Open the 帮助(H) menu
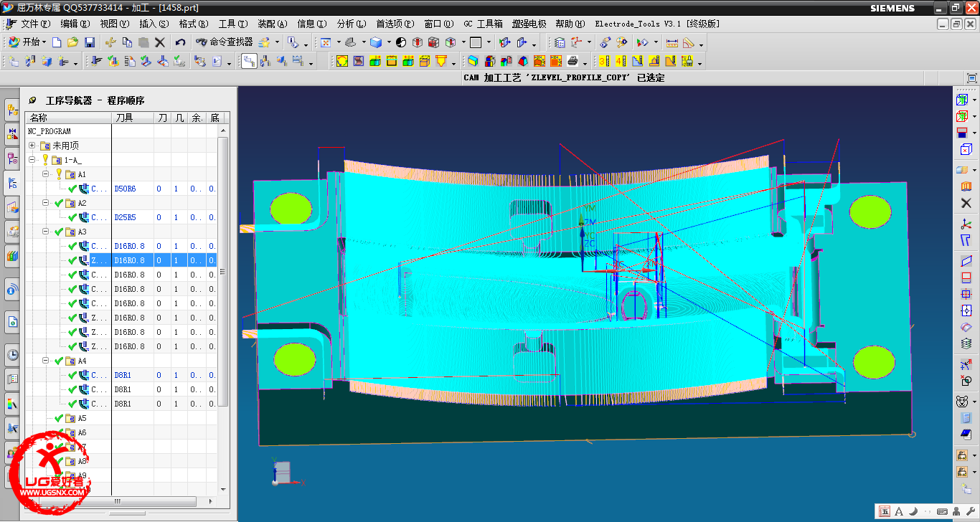The image size is (980, 522). (570, 24)
